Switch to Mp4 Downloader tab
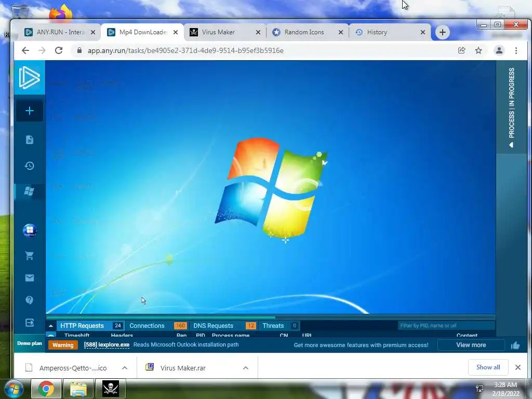Image resolution: width=532 pixels, height=399 pixels. [x=143, y=32]
